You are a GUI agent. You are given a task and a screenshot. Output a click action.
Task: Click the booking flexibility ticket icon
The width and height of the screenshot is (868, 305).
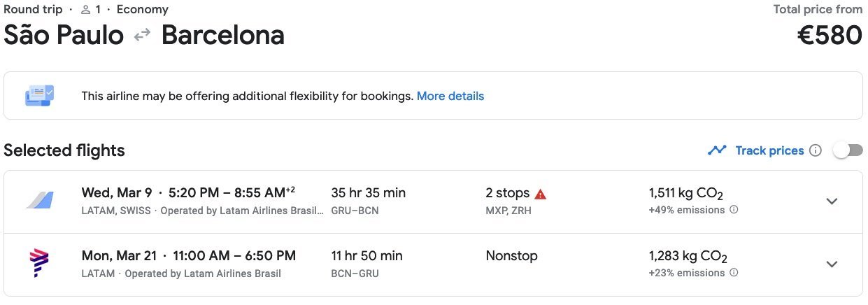39,96
